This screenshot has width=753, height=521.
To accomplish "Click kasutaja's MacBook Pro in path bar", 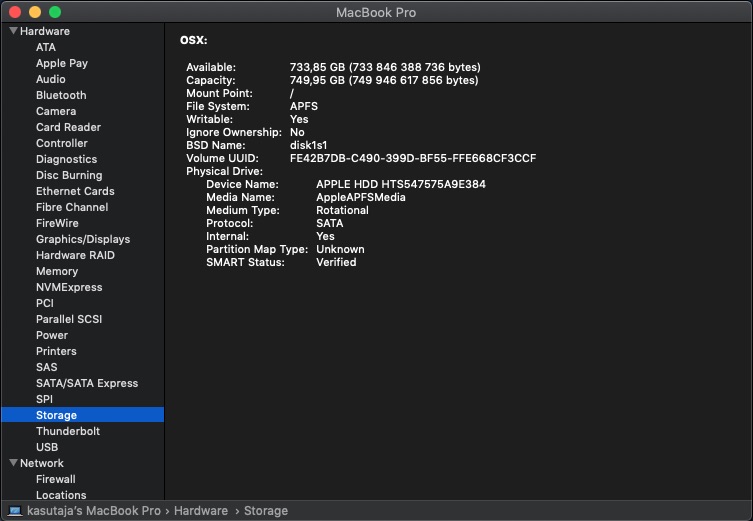I will [x=94, y=510].
